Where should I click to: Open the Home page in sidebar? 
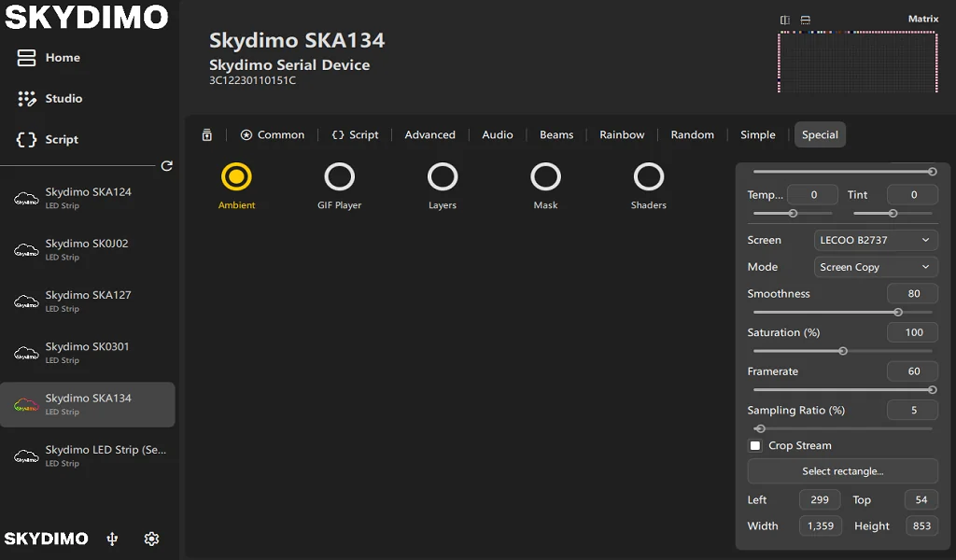click(49, 58)
